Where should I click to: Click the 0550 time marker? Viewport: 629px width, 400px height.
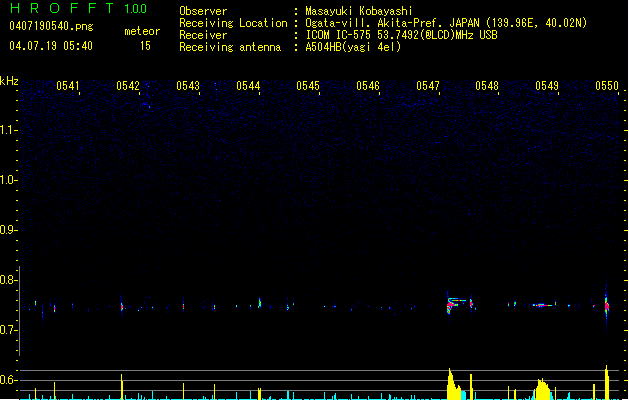(x=607, y=86)
